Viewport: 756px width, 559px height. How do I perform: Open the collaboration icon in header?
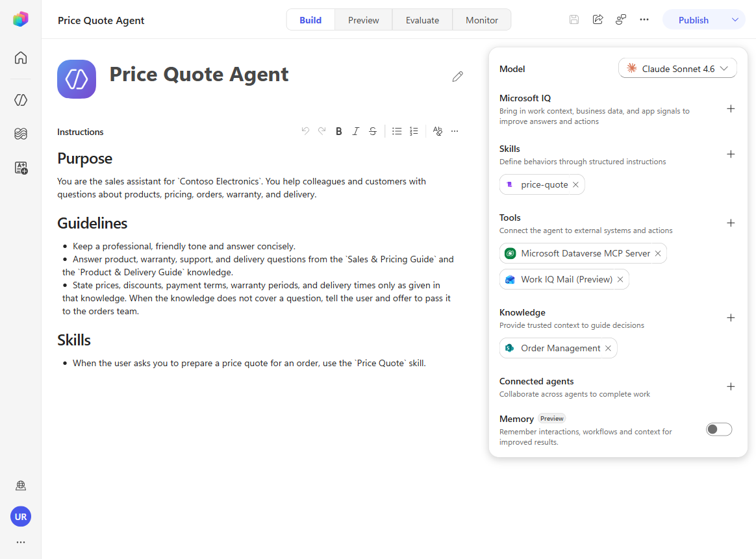coord(621,19)
